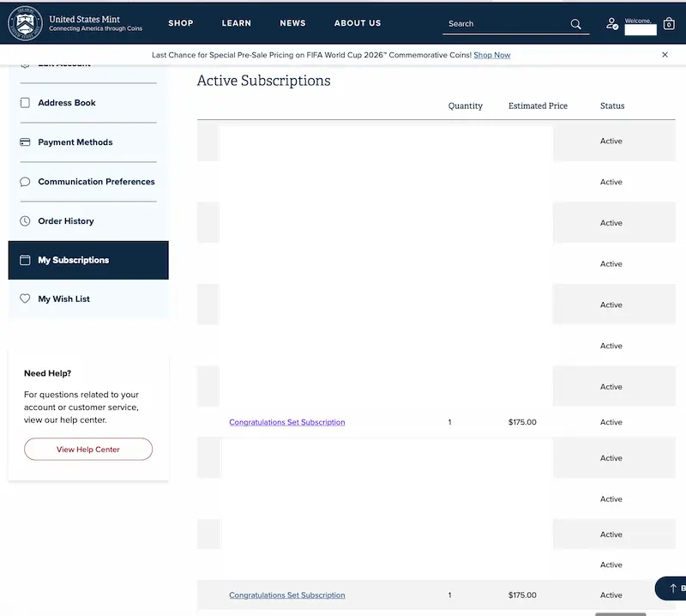
Task: Click the Address Book icon
Action: pos(25,103)
